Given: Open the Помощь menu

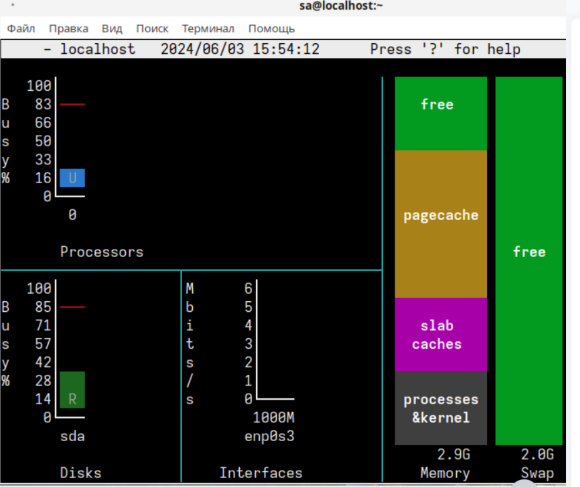Looking at the screenshot, I should point(272,28).
